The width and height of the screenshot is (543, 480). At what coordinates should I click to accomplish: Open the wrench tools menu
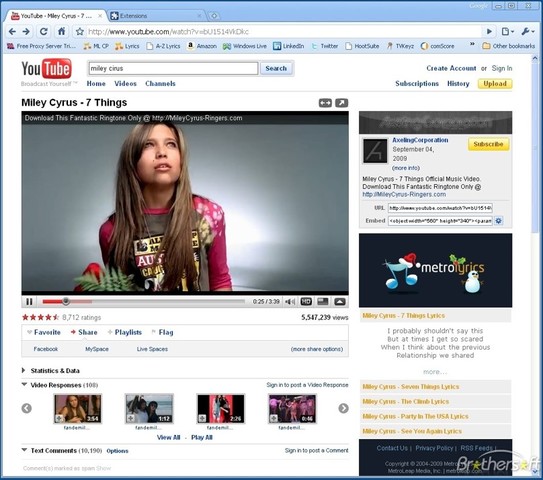coord(528,32)
